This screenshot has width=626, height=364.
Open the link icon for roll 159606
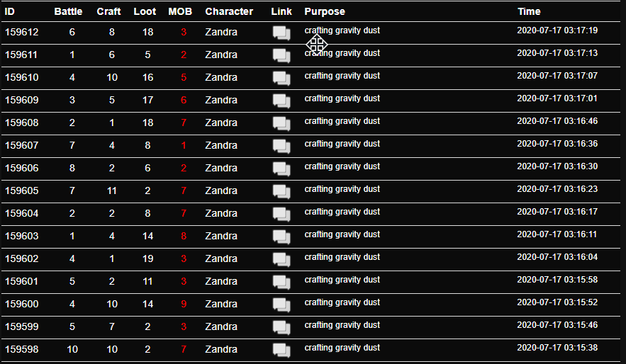[x=281, y=169]
